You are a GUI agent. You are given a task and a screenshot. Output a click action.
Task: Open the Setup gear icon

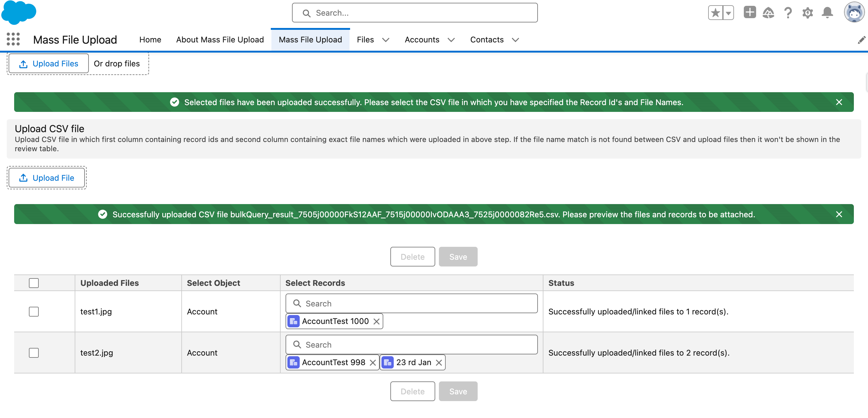tap(807, 13)
